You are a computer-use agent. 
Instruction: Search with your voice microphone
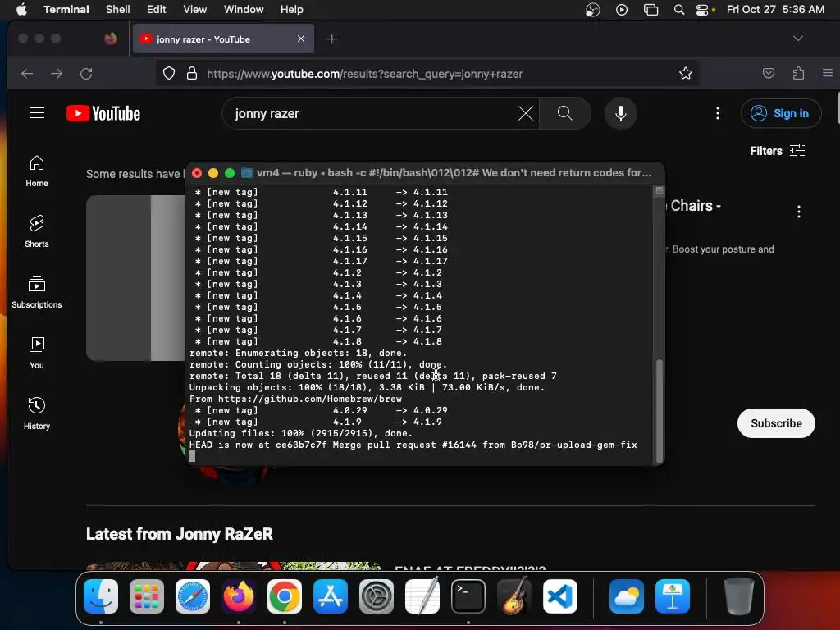coord(620,113)
